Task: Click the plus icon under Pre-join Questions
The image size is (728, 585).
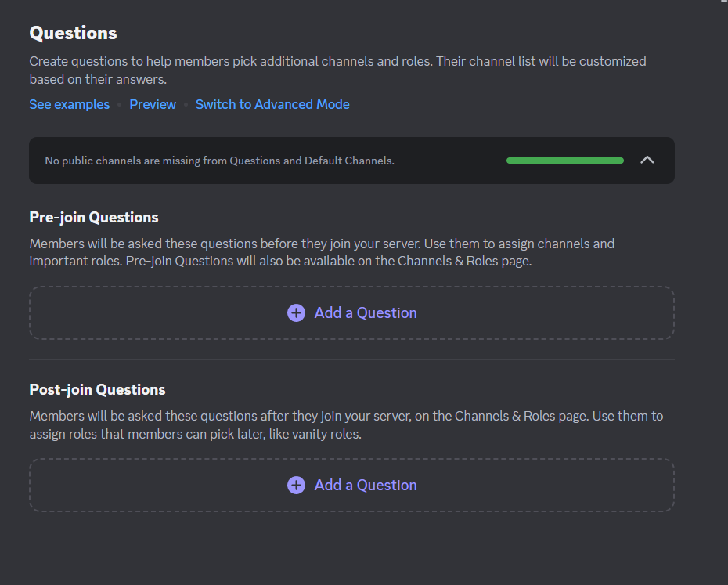Action: pyautogui.click(x=296, y=313)
